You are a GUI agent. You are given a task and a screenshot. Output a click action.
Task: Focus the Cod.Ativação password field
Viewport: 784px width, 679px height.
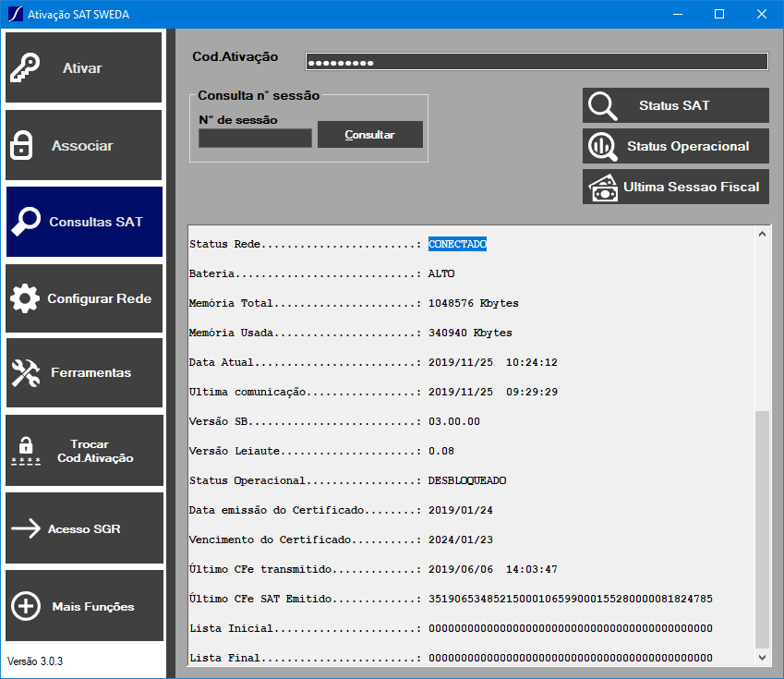(537, 62)
